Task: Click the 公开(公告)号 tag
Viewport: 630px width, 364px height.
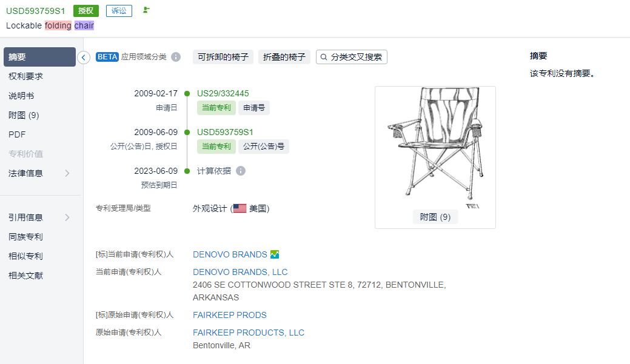Action: [x=264, y=146]
